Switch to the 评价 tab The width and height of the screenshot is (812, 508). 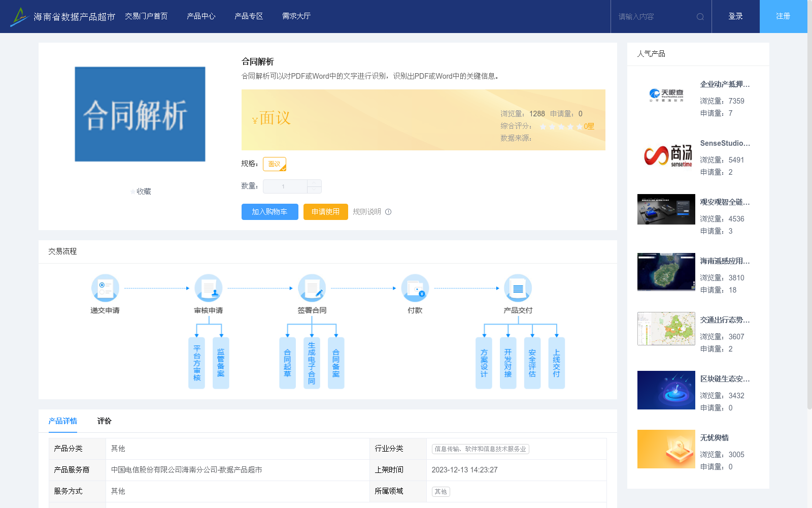pyautogui.click(x=105, y=421)
